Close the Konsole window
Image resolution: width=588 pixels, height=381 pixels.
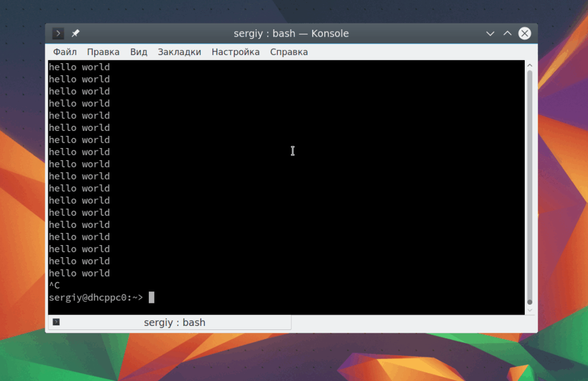pos(524,33)
